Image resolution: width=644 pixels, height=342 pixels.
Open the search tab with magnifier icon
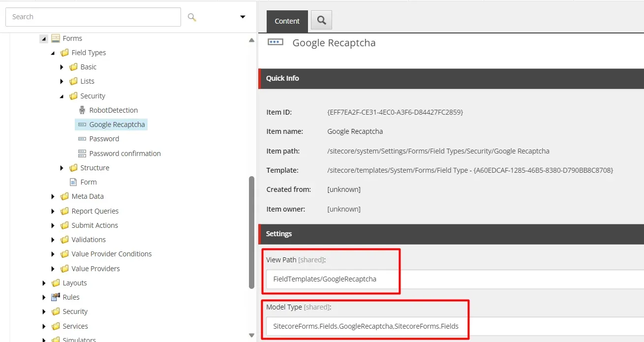[322, 20]
